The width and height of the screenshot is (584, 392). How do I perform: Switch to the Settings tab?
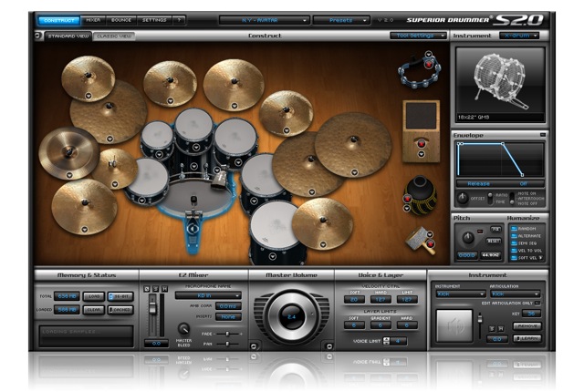(154, 20)
